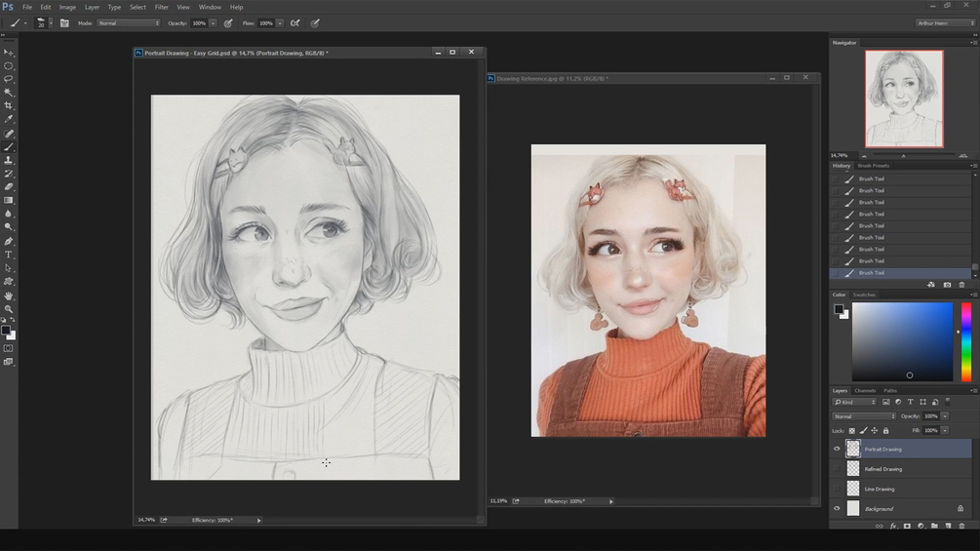Viewport: 980px width, 551px height.
Task: Create new snapshot in History panel
Action: (x=948, y=285)
